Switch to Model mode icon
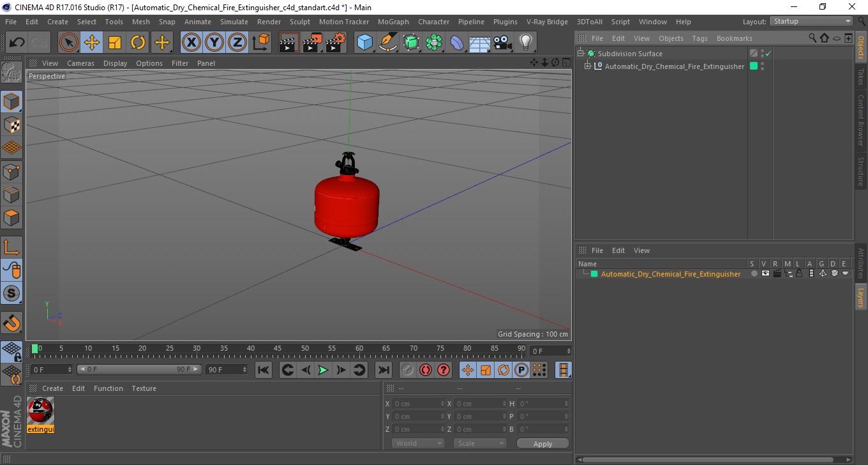The image size is (868, 465). pos(11,102)
